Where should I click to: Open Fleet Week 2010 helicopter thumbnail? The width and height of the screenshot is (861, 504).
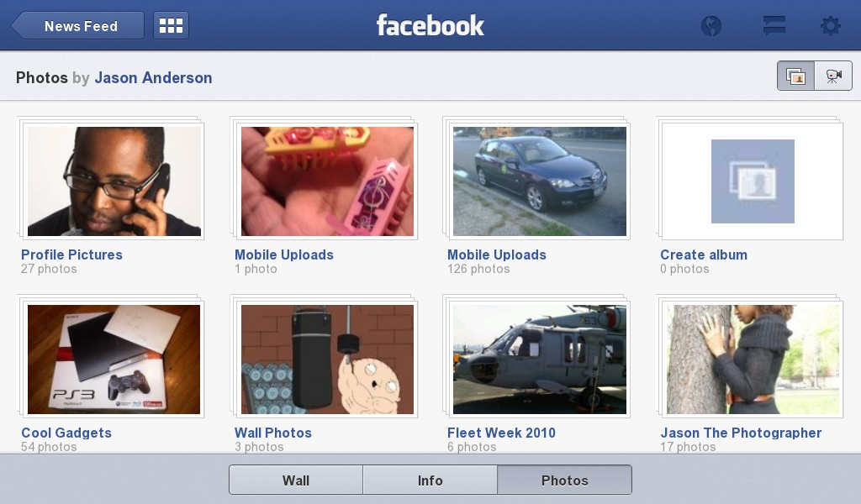539,360
